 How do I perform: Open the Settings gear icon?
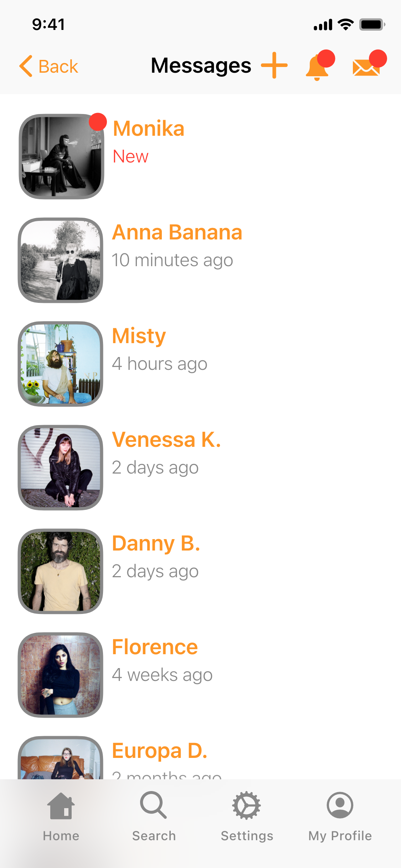tap(246, 805)
